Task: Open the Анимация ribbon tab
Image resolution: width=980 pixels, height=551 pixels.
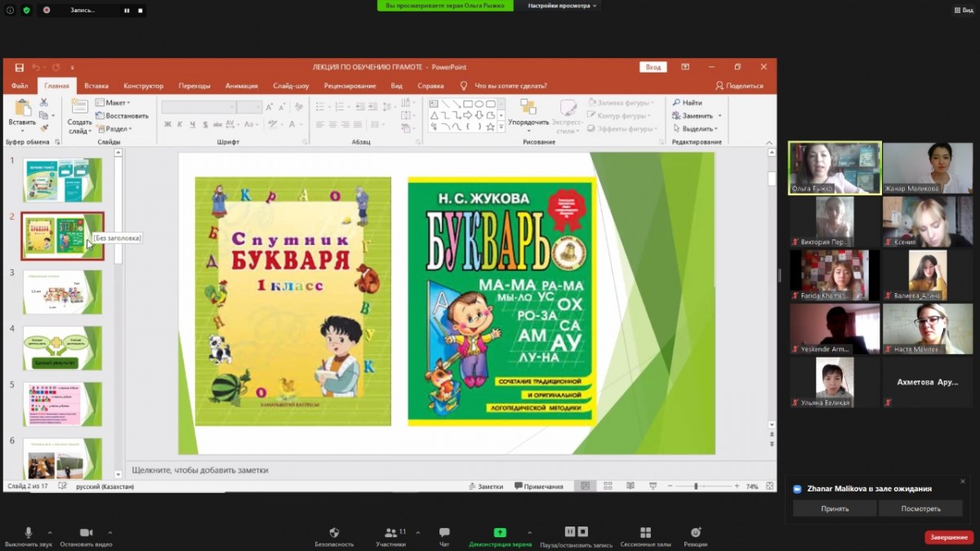Action: click(x=241, y=86)
